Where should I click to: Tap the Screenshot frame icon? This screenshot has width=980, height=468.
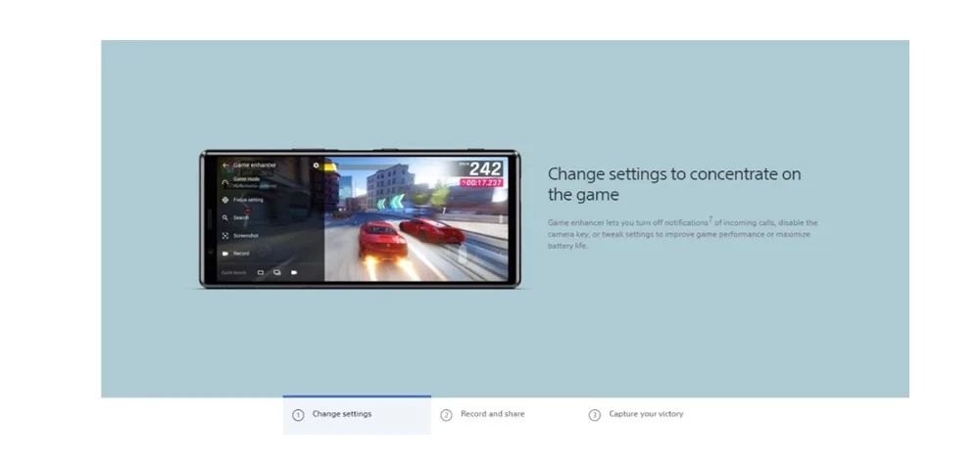tap(225, 236)
